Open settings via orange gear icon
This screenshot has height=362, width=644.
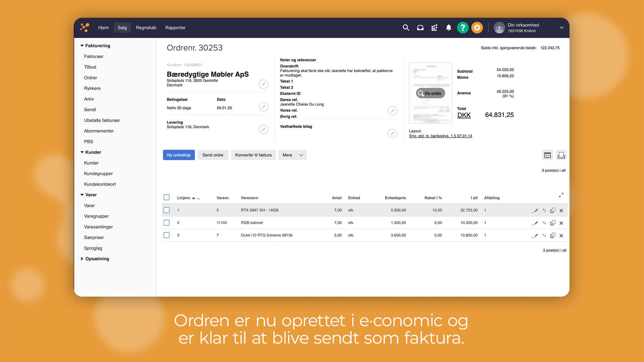477,28
